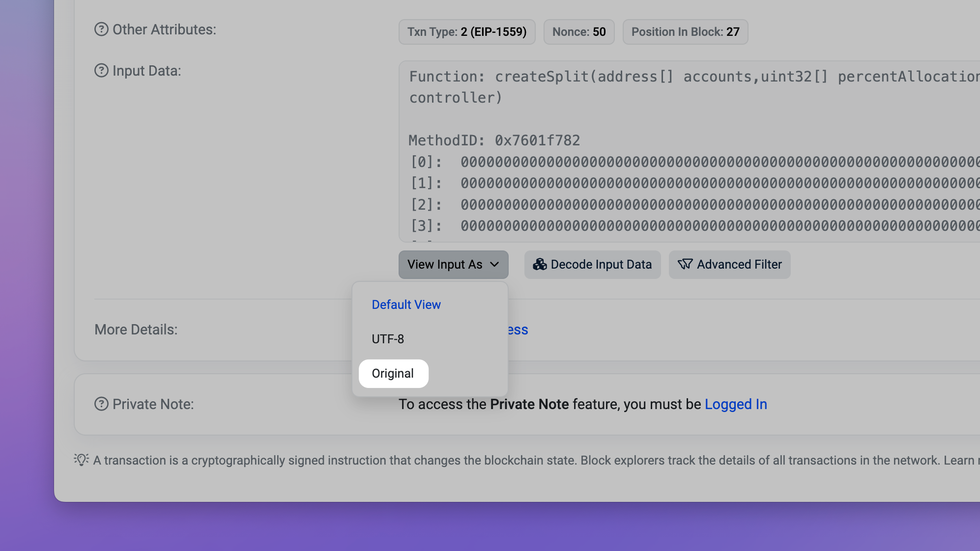Click chevron arrow on View Input As
The image size is (980, 551).
point(494,264)
